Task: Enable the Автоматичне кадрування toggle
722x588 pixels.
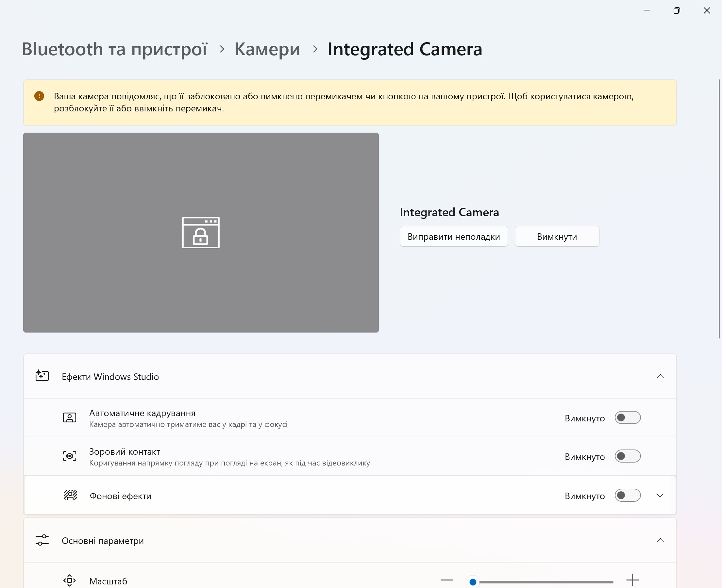Action: (628, 417)
